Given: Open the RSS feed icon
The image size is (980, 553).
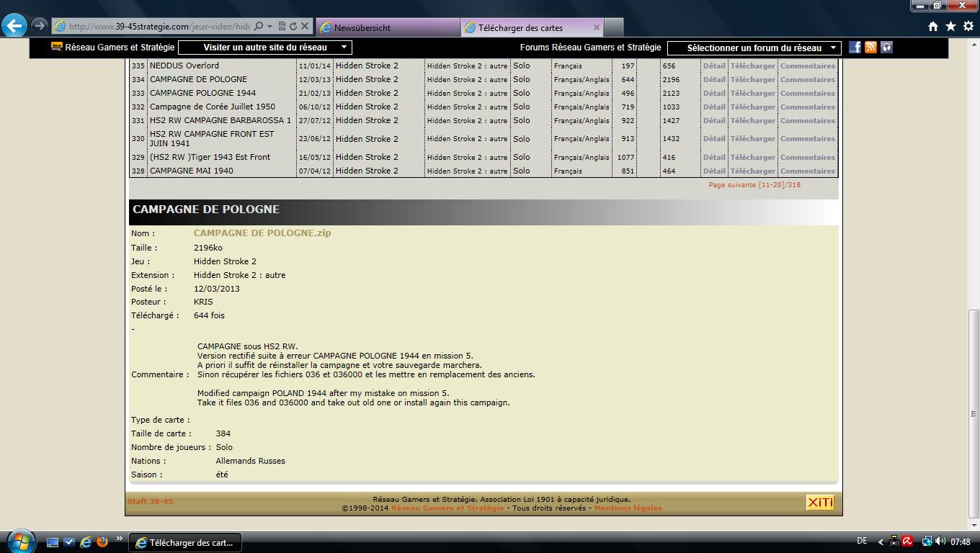Looking at the screenshot, I should point(870,48).
